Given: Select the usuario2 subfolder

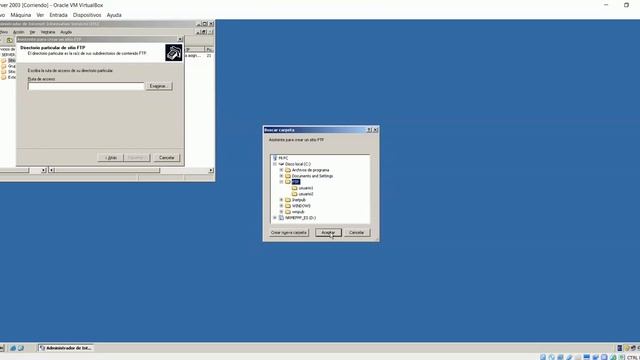Looking at the screenshot, I should (x=306, y=194).
